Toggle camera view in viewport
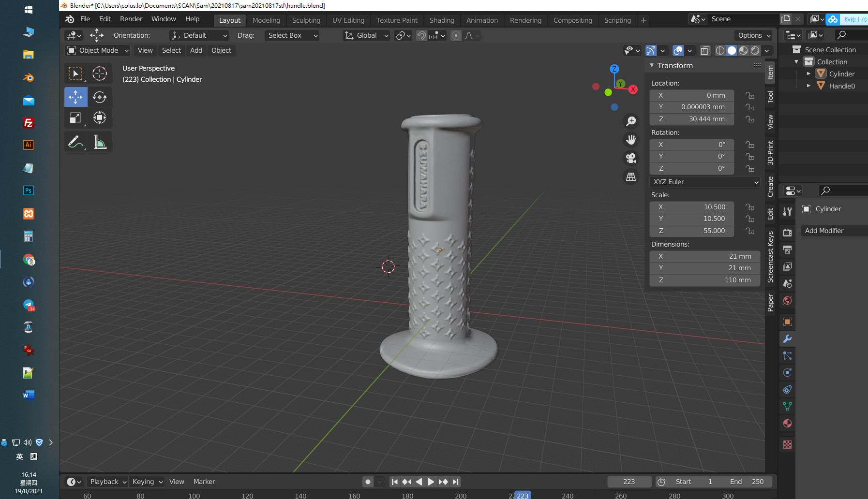Viewport: 868px width, 499px height. tap(631, 158)
